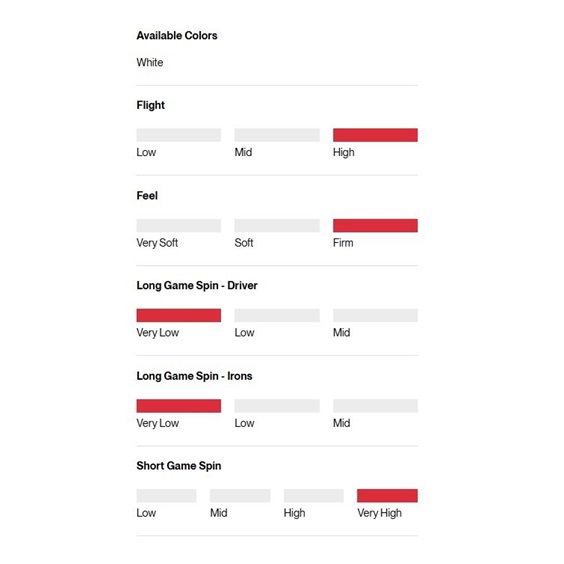Click the red Very Low driver spin bar

pyautogui.click(x=179, y=315)
